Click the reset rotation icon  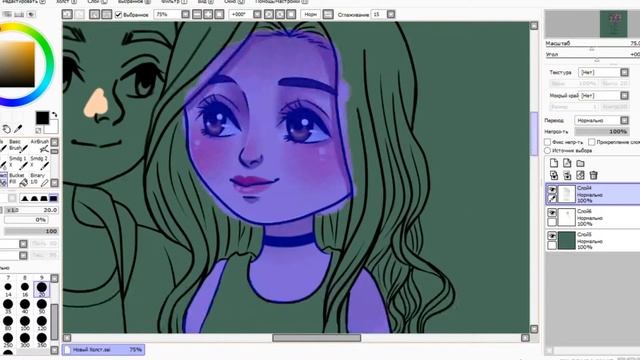pyautogui.click(x=291, y=14)
